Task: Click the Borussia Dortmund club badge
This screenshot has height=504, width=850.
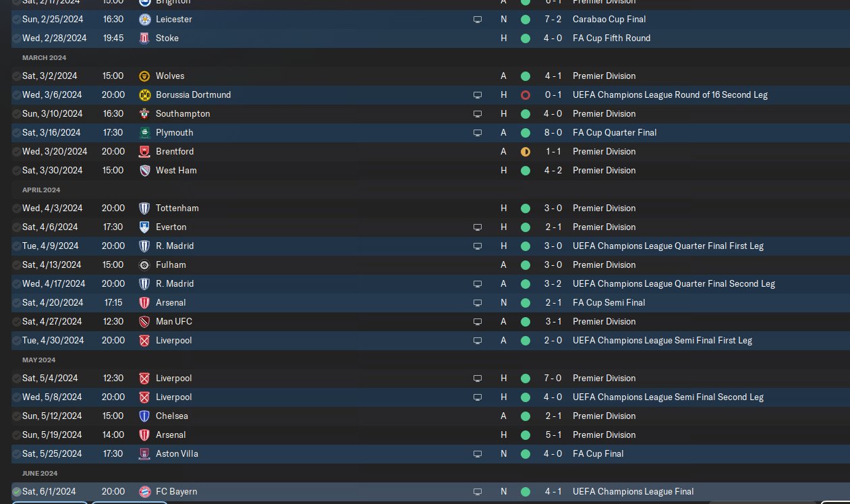Action: point(144,95)
